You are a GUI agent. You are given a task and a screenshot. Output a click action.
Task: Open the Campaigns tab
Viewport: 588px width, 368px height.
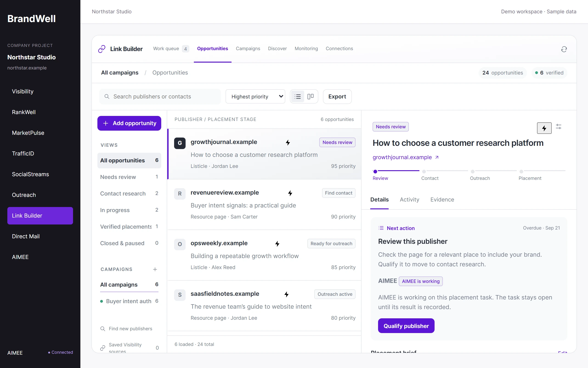pos(248,49)
